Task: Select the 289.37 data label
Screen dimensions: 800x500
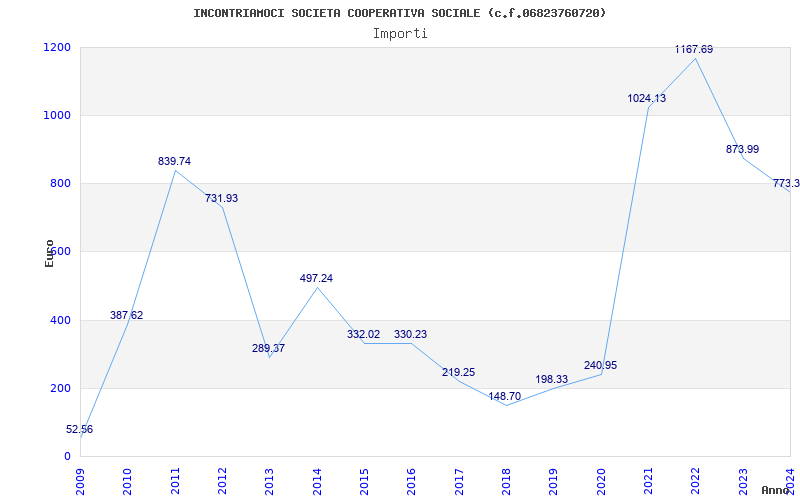Action: [268, 348]
